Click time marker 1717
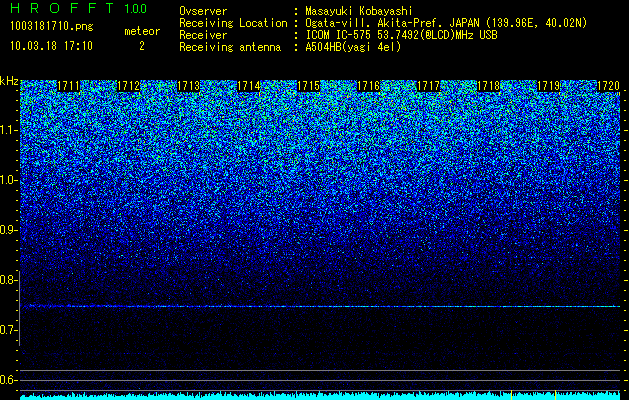The height and width of the screenshot is (400, 629). (428, 86)
